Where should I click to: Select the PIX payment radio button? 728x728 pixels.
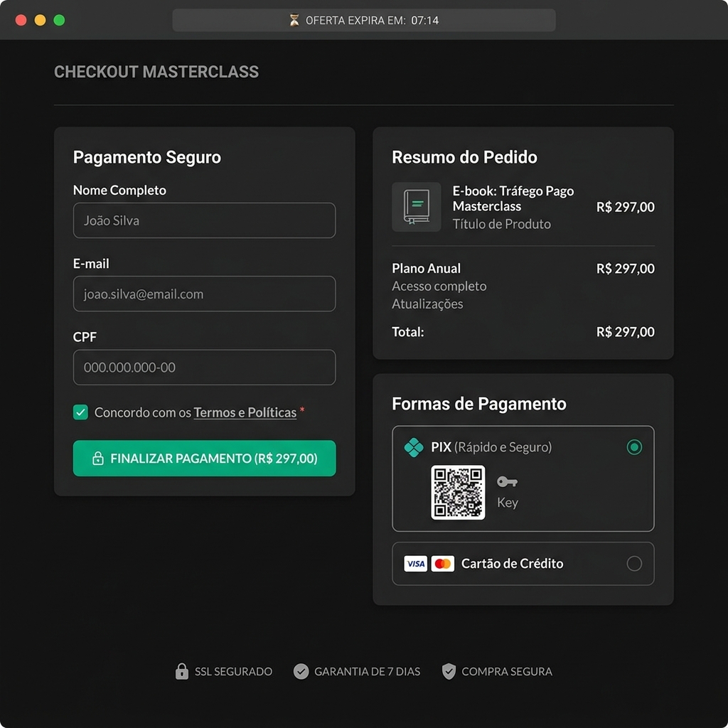coord(634,447)
